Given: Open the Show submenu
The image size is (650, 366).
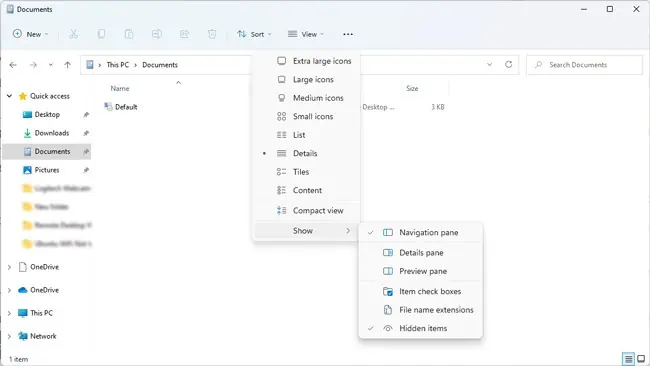Looking at the screenshot, I should pyautogui.click(x=306, y=231).
